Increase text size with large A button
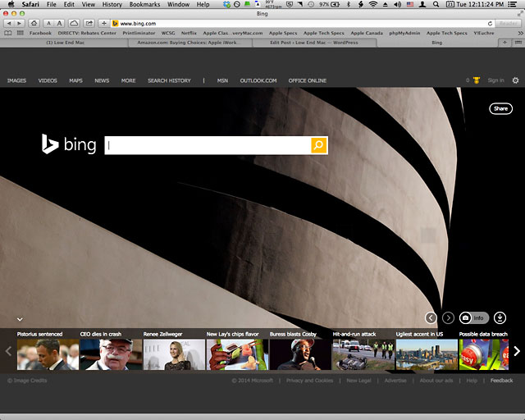 (x=59, y=24)
